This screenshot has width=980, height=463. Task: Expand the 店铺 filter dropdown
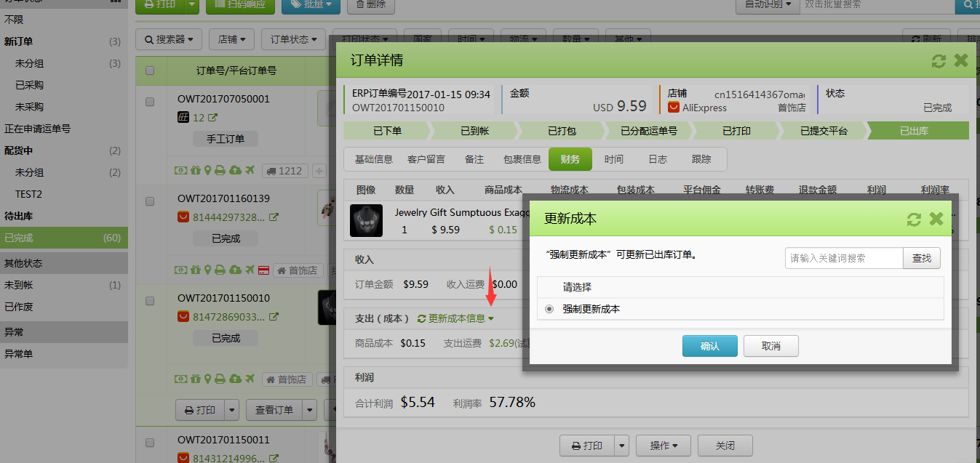tap(232, 39)
